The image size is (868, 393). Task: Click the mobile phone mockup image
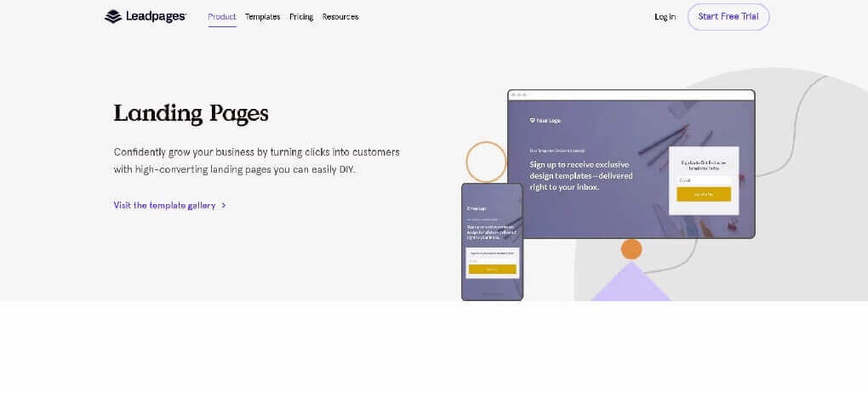click(492, 242)
